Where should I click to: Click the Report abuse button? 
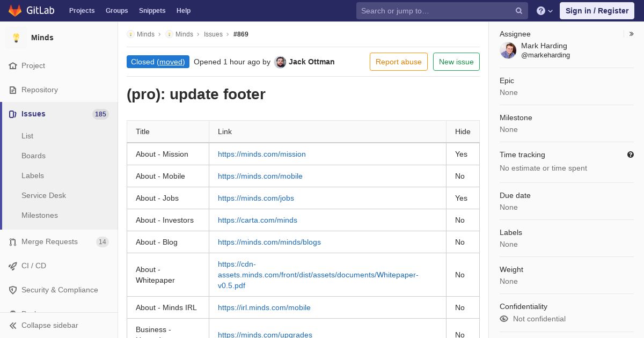(x=399, y=62)
